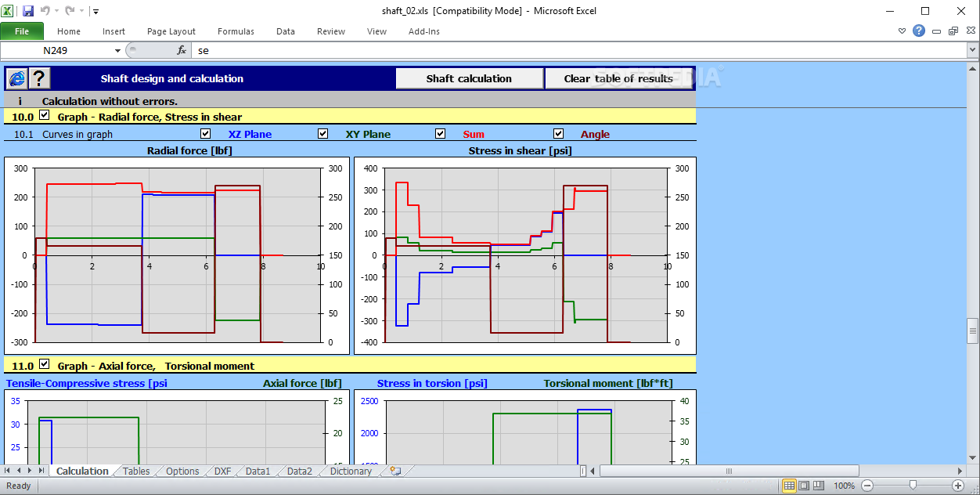Click the 100% zoom level indicator

click(x=845, y=486)
